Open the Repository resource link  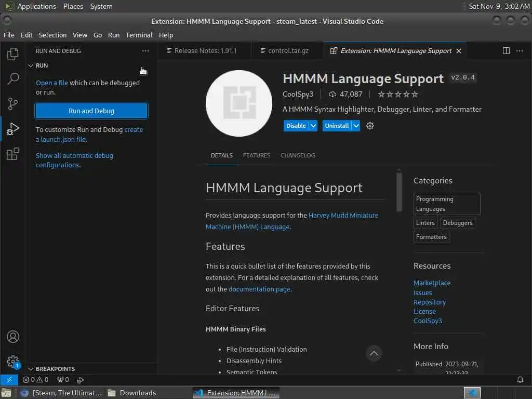[429, 302]
